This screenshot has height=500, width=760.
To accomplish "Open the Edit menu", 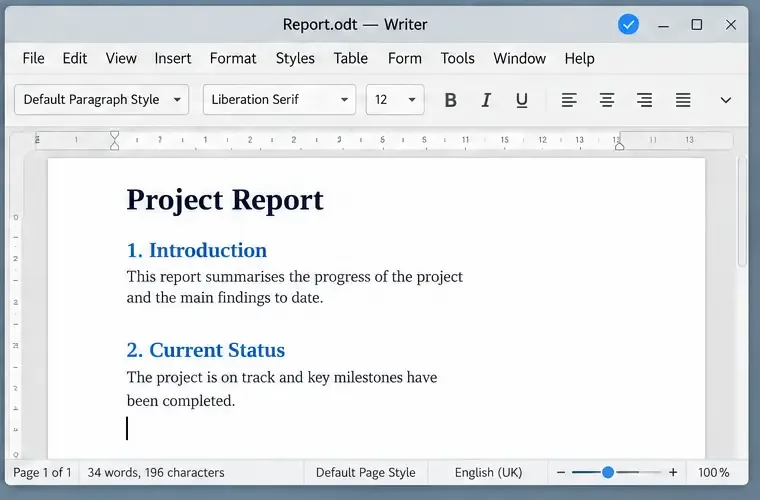I will click(x=75, y=58).
